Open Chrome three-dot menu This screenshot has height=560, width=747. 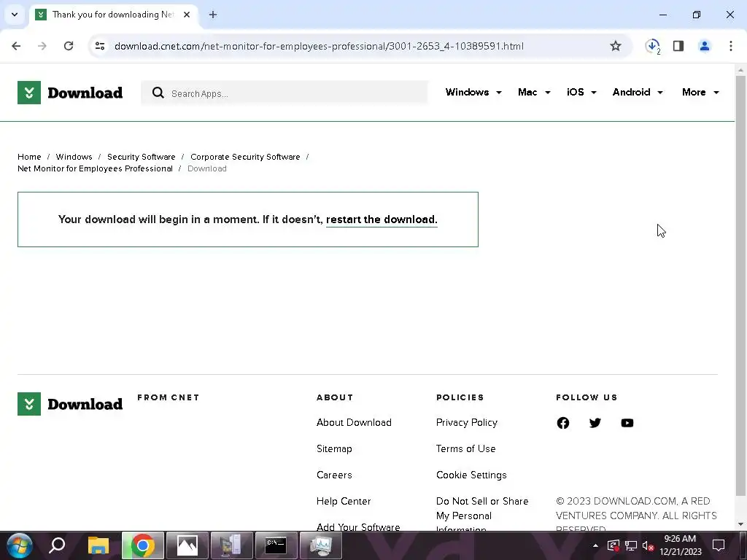pyautogui.click(x=731, y=46)
